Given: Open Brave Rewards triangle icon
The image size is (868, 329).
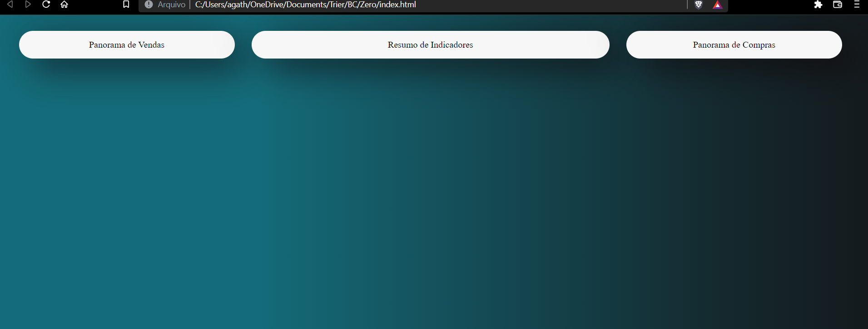Looking at the screenshot, I should [x=718, y=5].
